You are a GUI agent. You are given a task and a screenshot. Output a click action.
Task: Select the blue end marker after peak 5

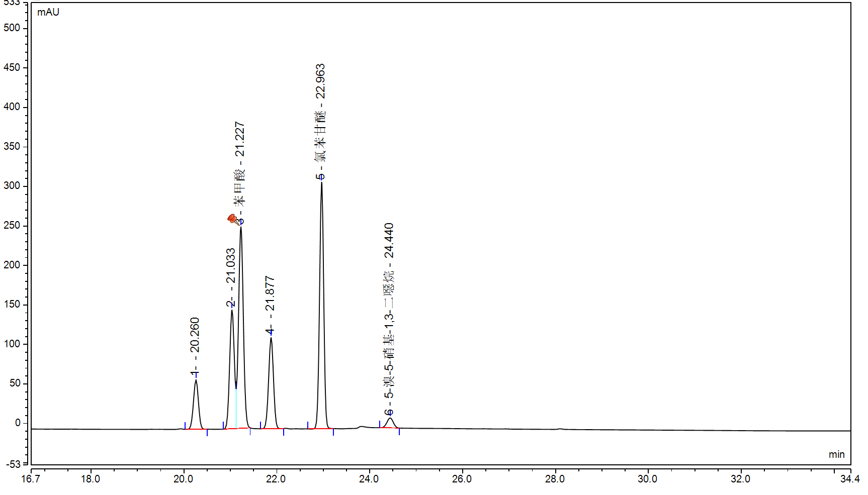click(333, 432)
